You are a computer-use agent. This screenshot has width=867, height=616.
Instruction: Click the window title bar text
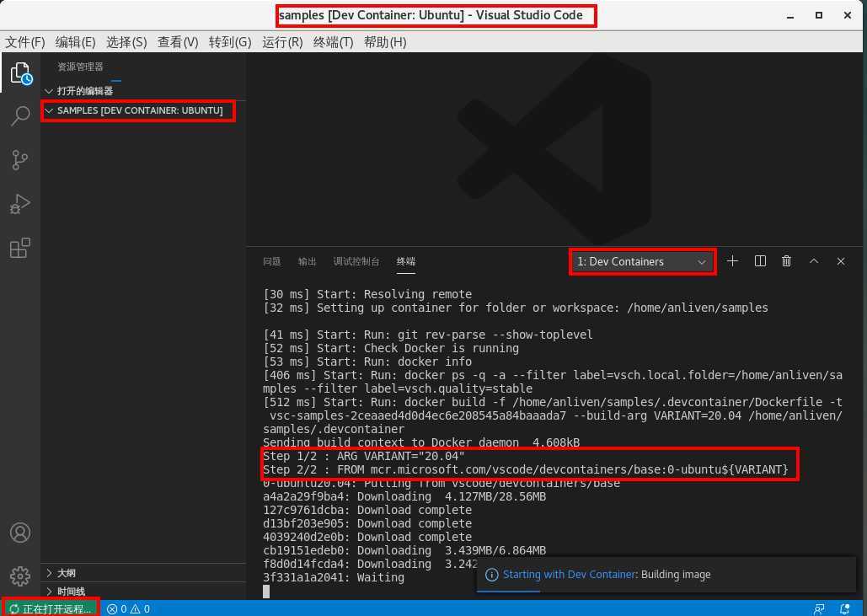point(431,15)
